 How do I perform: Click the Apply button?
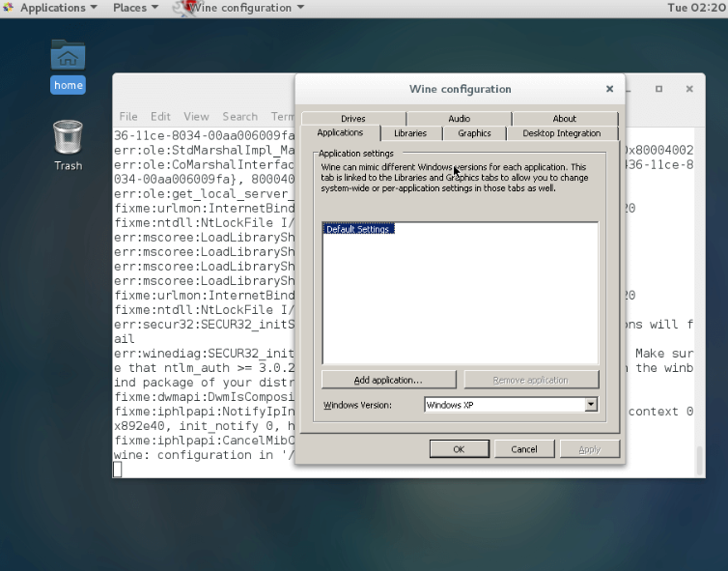(x=590, y=449)
